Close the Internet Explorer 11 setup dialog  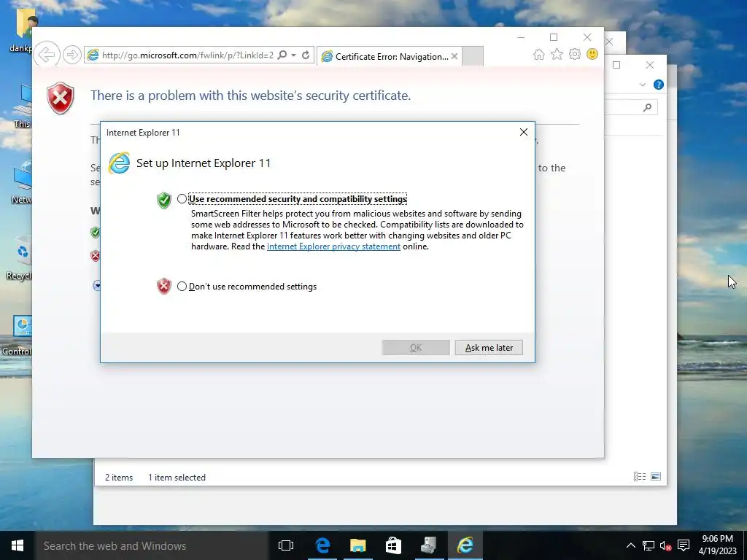[x=524, y=132]
